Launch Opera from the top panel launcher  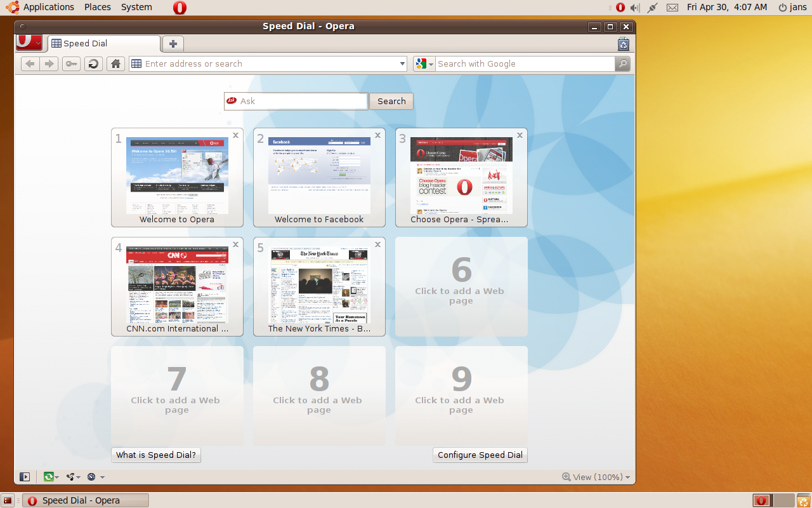click(180, 8)
